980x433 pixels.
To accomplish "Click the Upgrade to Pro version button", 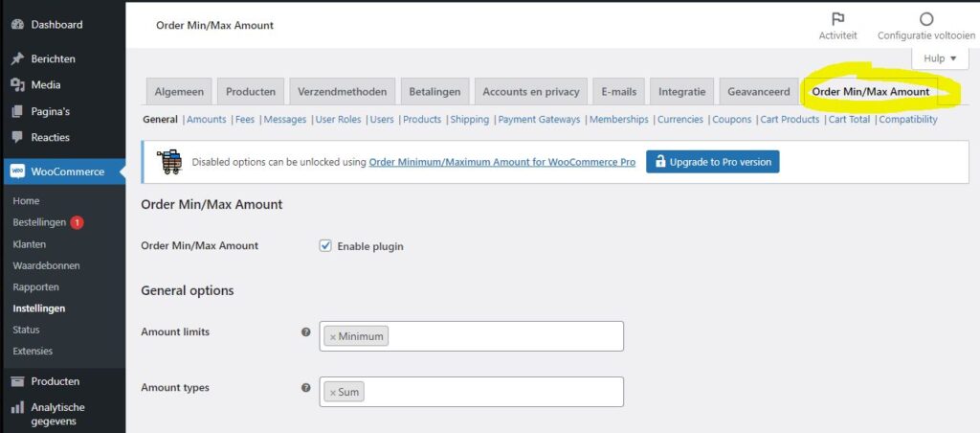I will [712, 162].
